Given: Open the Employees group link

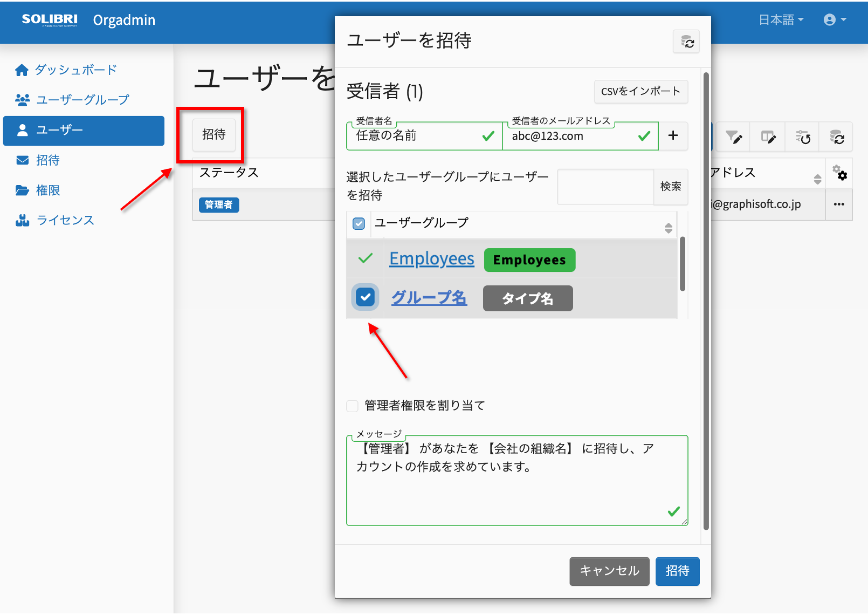Looking at the screenshot, I should click(x=432, y=259).
